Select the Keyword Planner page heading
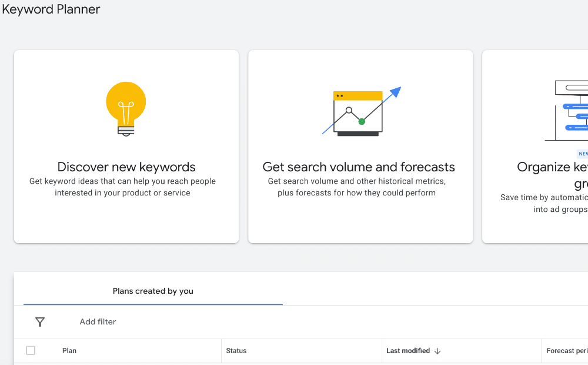 pos(51,9)
